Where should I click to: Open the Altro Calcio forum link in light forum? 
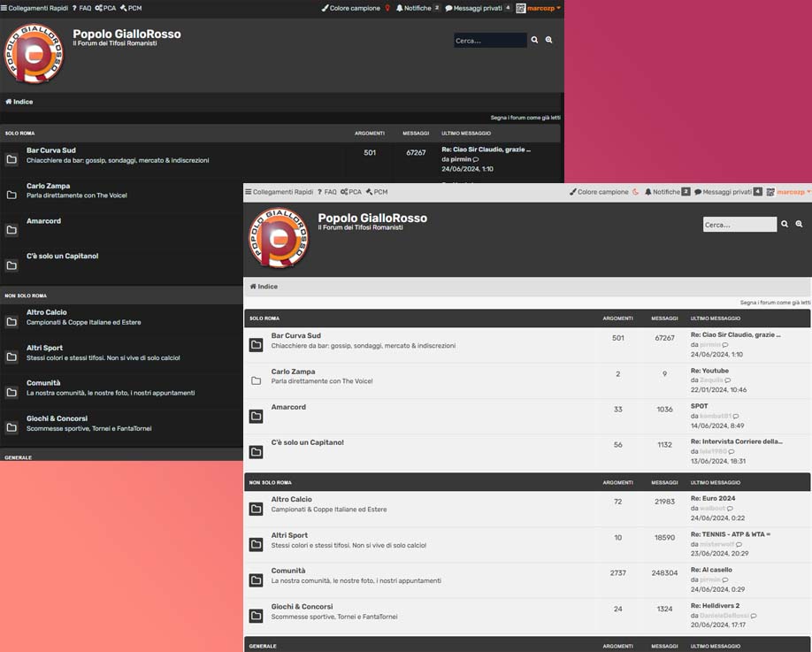click(x=291, y=499)
